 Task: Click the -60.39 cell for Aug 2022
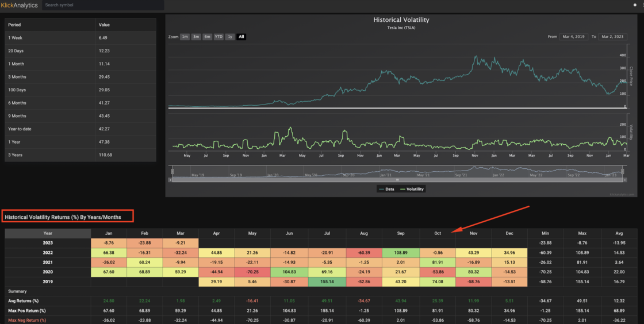pyautogui.click(x=364, y=253)
